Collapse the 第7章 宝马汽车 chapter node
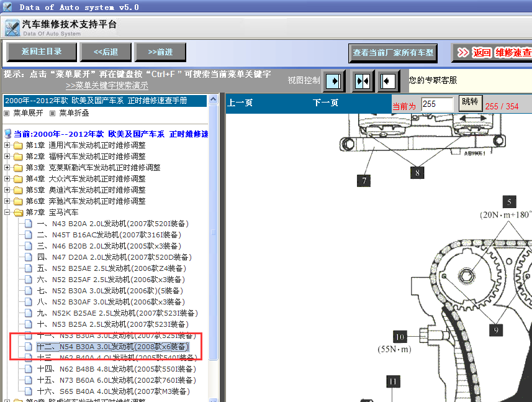 (7, 212)
